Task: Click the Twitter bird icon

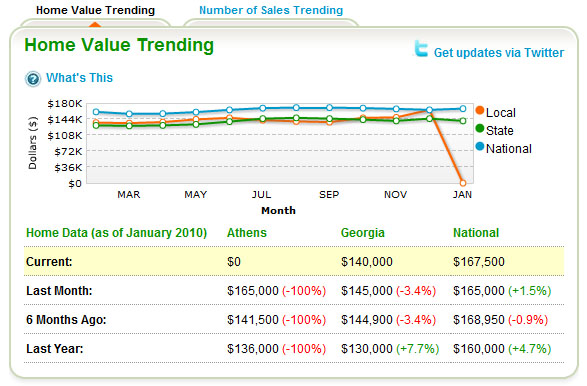Action: pos(421,49)
